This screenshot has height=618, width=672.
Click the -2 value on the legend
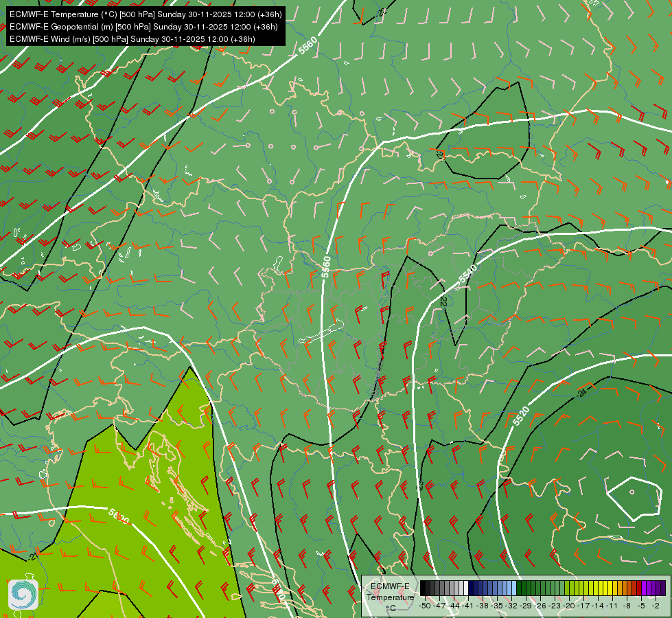(x=656, y=606)
